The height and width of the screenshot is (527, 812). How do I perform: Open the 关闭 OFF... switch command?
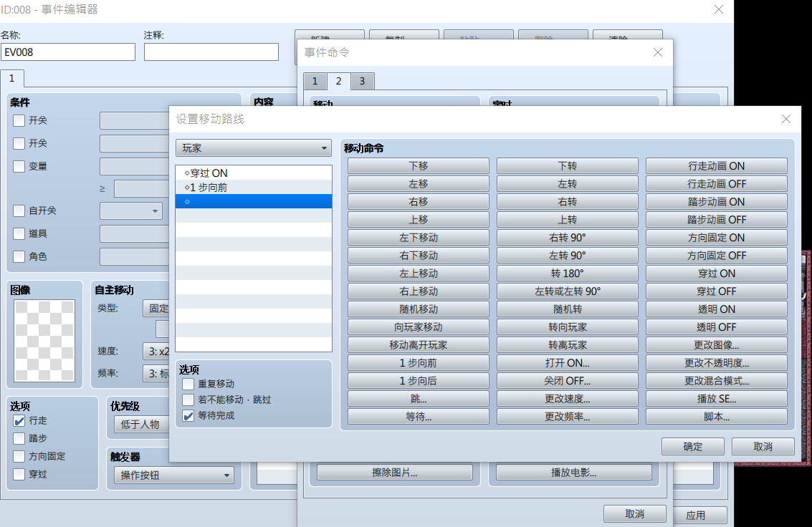click(567, 381)
